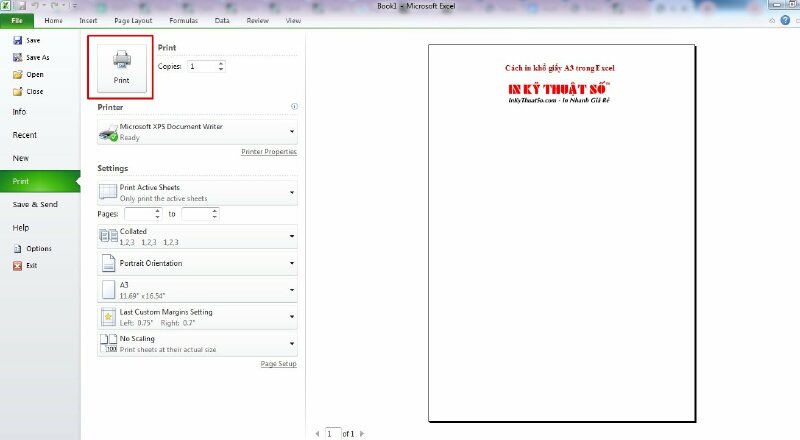Image resolution: width=800 pixels, height=440 pixels.
Task: Go to the previous preview page
Action: (x=317, y=434)
